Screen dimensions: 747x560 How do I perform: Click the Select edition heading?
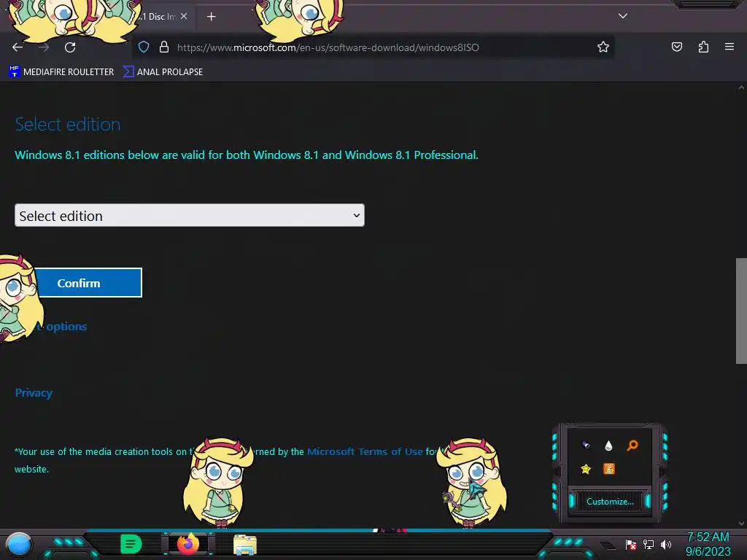[68, 124]
